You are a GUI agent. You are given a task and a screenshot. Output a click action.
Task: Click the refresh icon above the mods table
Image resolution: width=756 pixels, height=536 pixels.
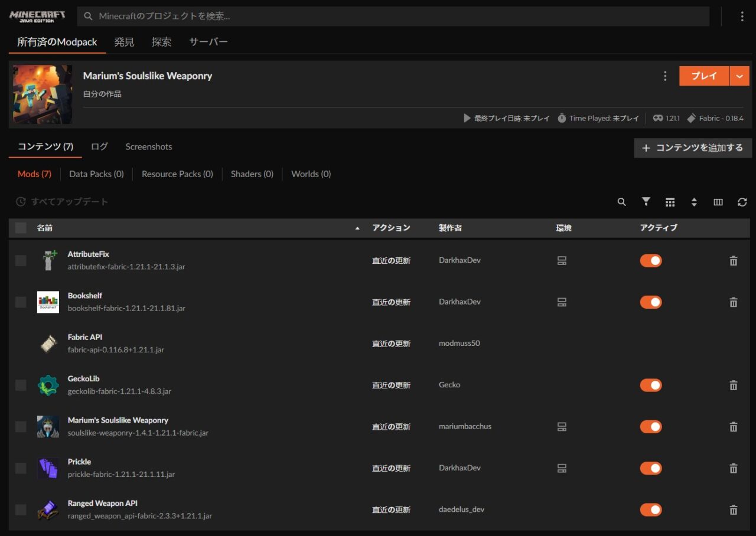coord(742,202)
